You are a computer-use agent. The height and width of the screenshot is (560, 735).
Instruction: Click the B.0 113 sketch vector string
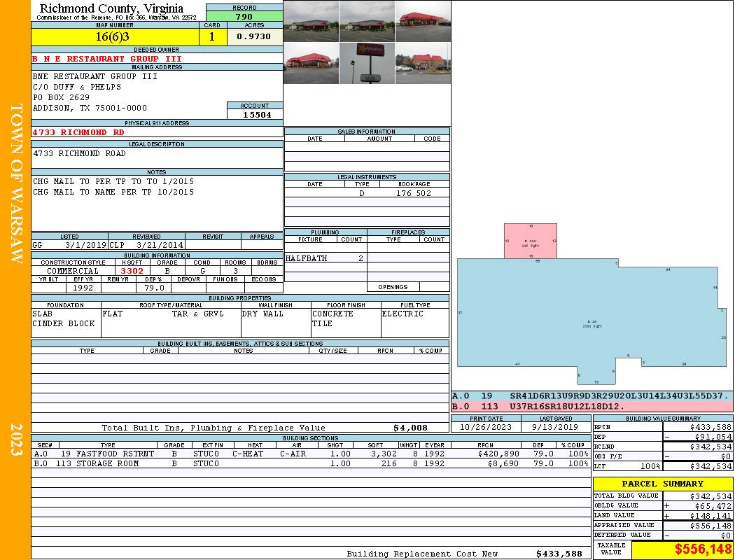click(x=567, y=406)
